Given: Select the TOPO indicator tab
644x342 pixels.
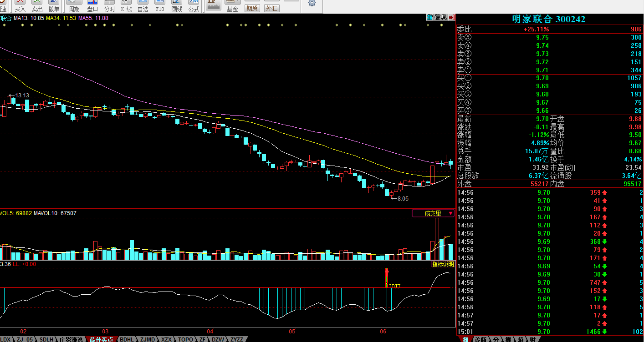Looking at the screenshot, I should pos(185,339).
